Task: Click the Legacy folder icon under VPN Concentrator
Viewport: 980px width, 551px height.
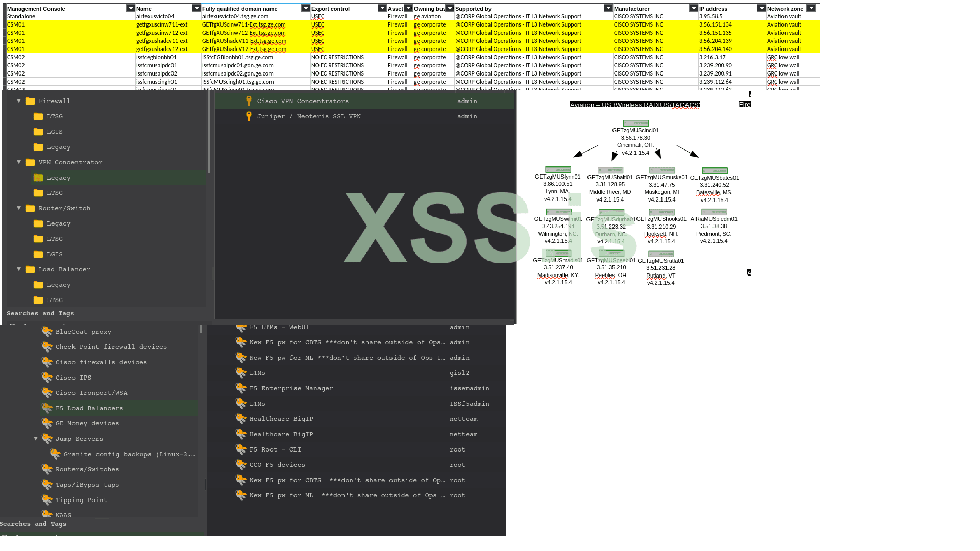Action: [38, 178]
